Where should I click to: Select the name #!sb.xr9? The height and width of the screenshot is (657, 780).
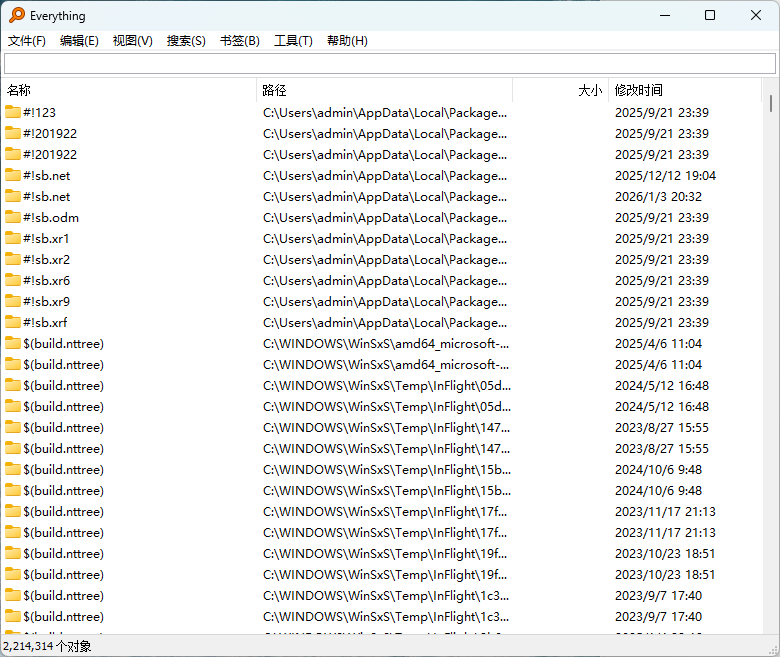tap(46, 301)
